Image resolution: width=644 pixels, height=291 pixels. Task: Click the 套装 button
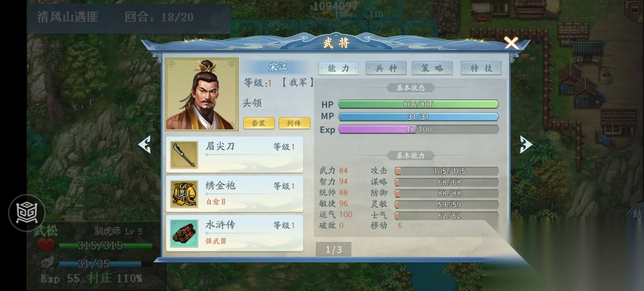click(x=259, y=123)
